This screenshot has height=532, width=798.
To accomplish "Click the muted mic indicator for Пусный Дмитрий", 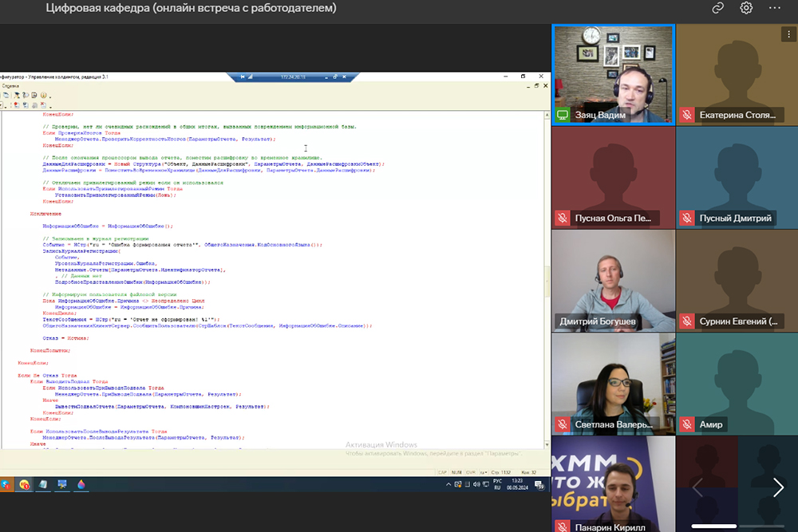I will click(x=686, y=218).
